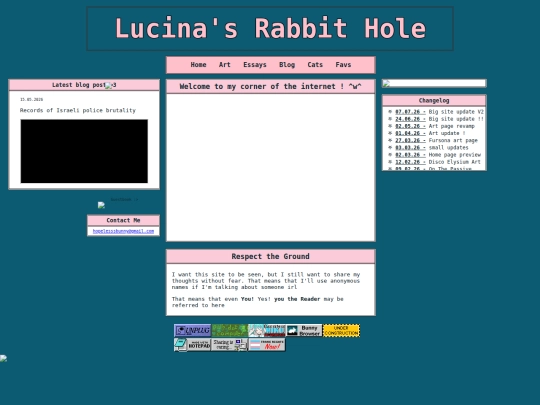The image size is (540, 405).
Task: Go to the Home page
Action: tap(198, 65)
